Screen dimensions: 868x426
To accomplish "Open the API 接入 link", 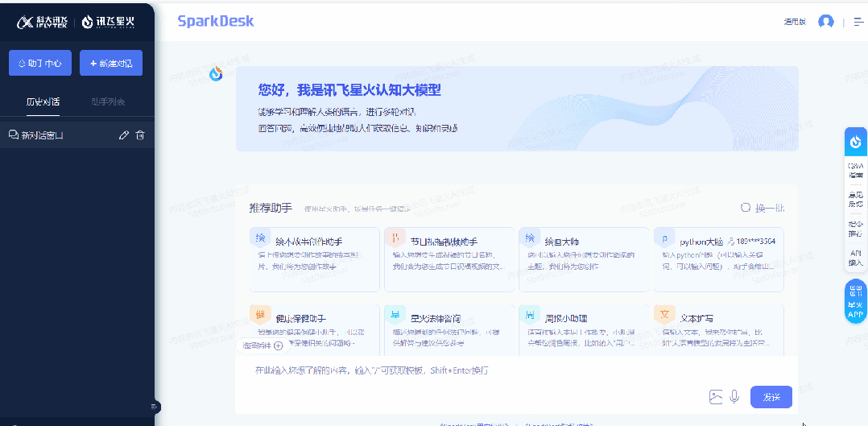I will 856,258.
